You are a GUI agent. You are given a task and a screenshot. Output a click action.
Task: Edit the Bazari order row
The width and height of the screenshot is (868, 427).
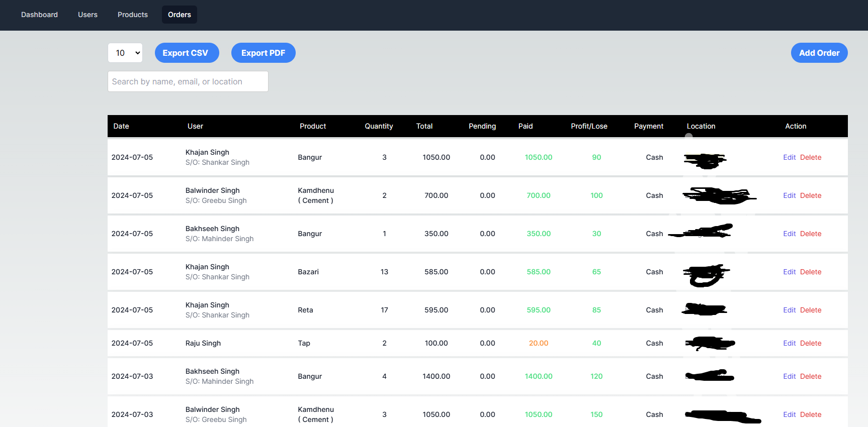789,272
